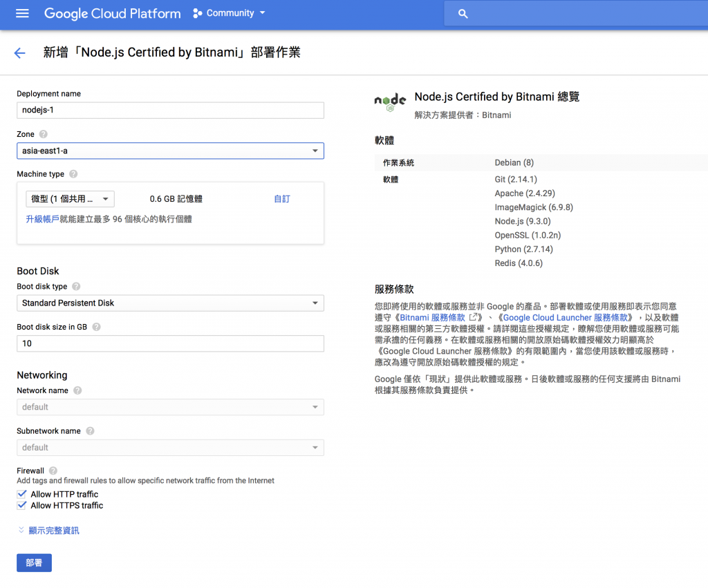The width and height of the screenshot is (708, 588).
Task: Open the Subnetwork name default dropdown
Action: click(x=170, y=448)
